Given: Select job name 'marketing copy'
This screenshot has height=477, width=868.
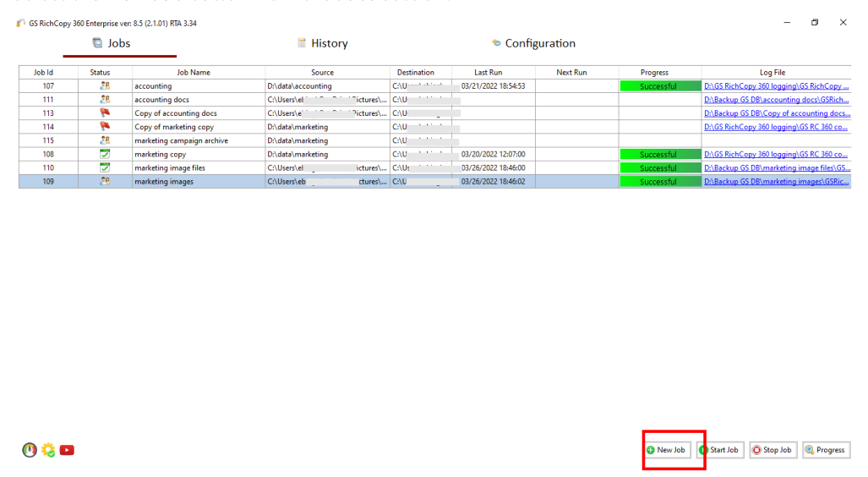Looking at the screenshot, I should pyautogui.click(x=160, y=154).
